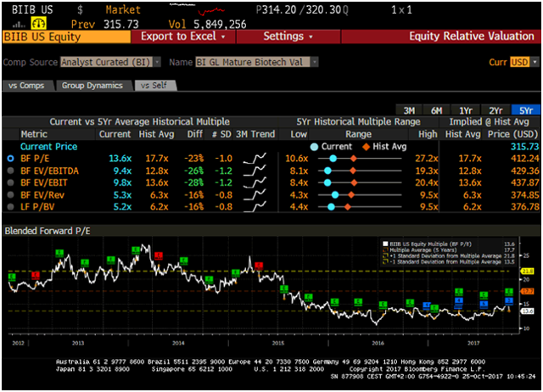The width and height of the screenshot is (543, 392).
Task: Click the Analyst Curated (BI) field
Action: [x=107, y=62]
